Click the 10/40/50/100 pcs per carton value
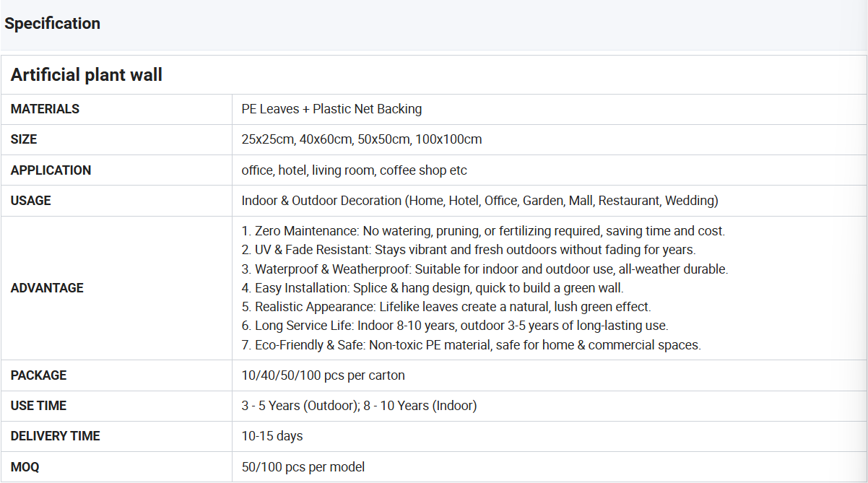Image resolution: width=868 pixels, height=483 pixels. [323, 375]
